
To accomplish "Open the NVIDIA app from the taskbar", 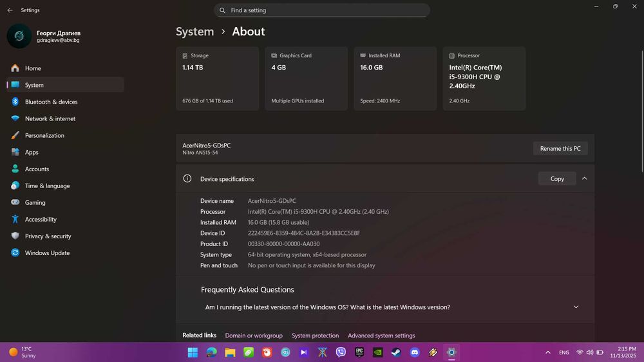I will 378,352.
